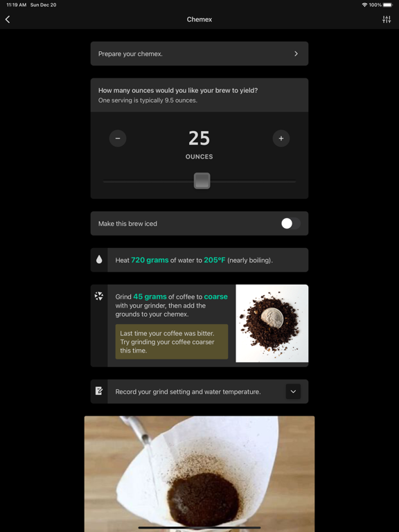Decrease ounces with the minus button
The height and width of the screenshot is (532, 399).
pyautogui.click(x=118, y=139)
